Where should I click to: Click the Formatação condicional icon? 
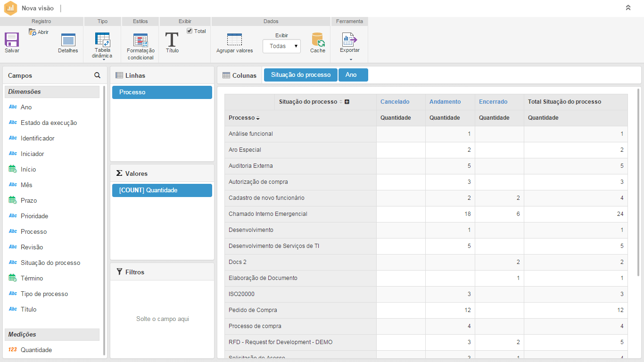click(x=140, y=41)
